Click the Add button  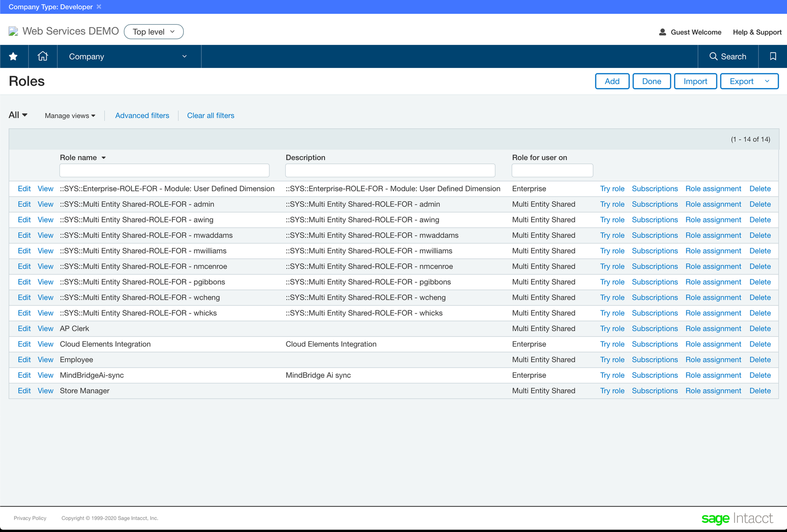[x=612, y=81]
